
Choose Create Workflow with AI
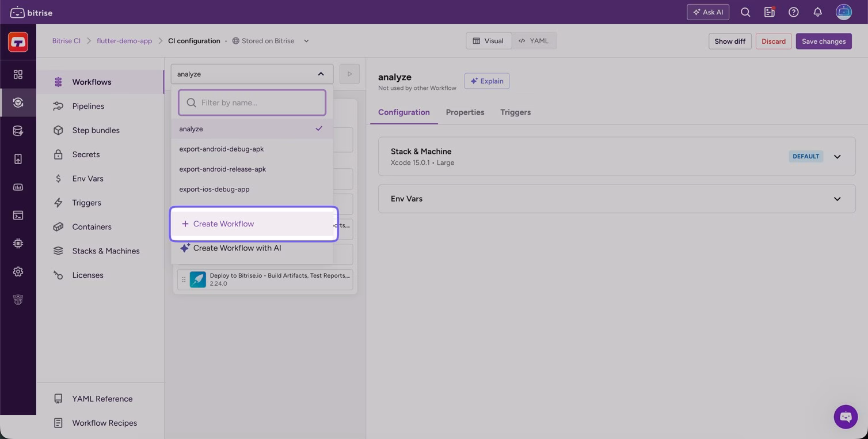[252, 248]
